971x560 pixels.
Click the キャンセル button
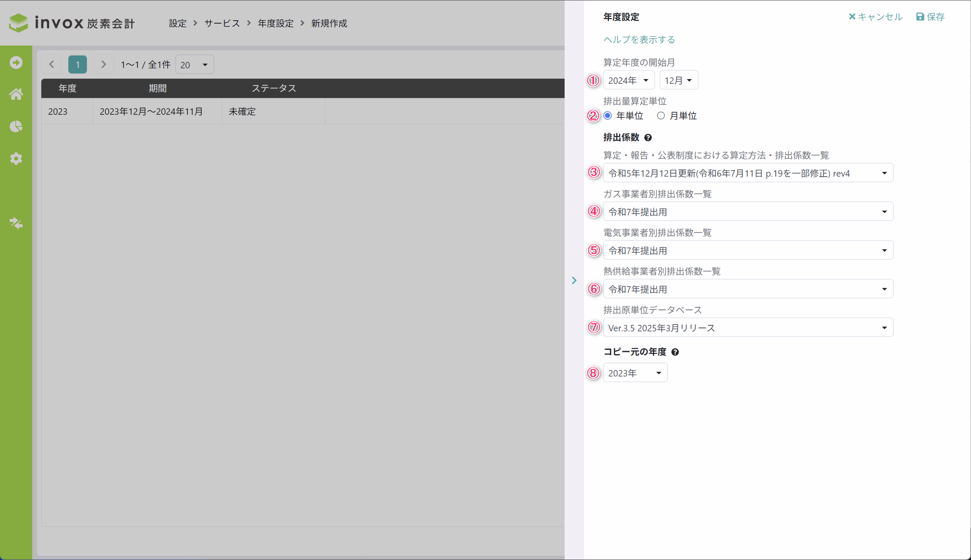pyautogui.click(x=875, y=17)
